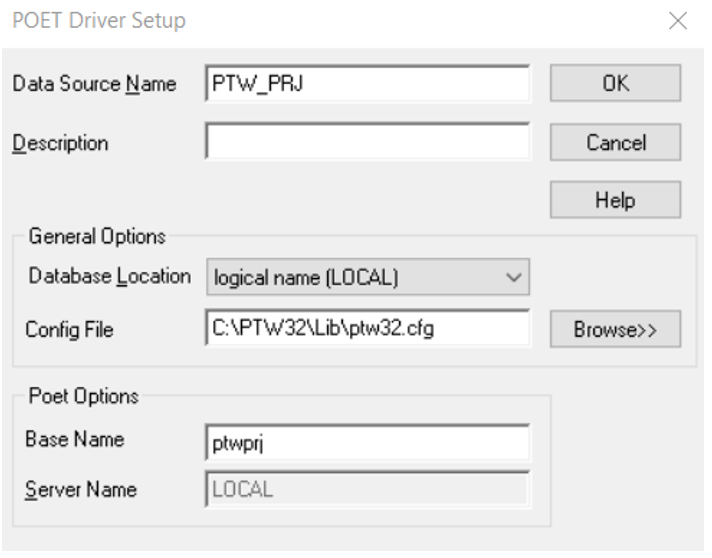The image size is (712, 558).
Task: Confirm the setup with the OK button
Action: click(615, 84)
